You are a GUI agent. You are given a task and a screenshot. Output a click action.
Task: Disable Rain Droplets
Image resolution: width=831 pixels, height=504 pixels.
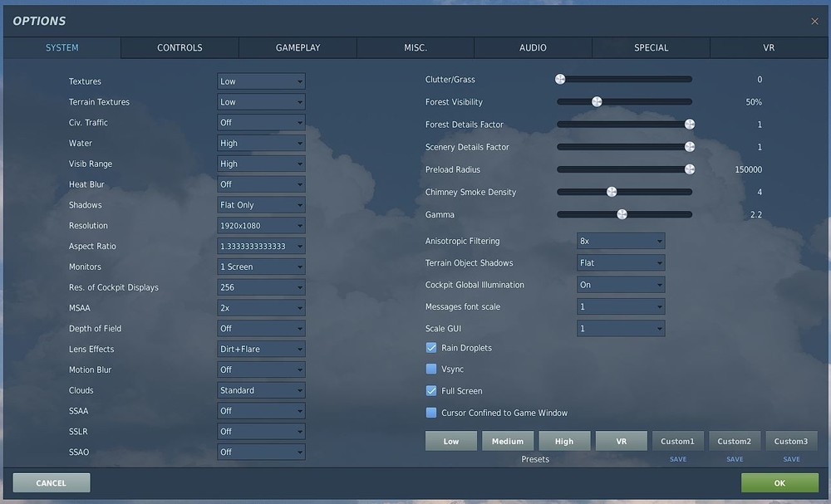(430, 348)
